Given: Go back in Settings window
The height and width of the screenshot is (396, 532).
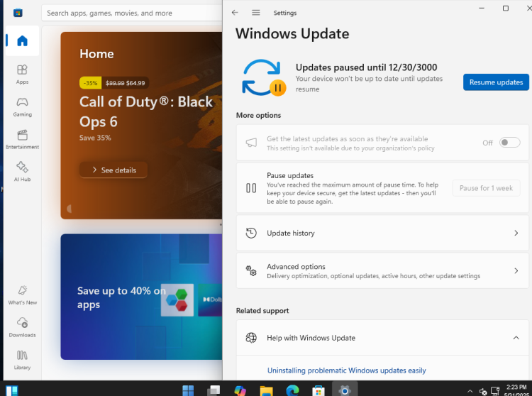Looking at the screenshot, I should click(235, 13).
